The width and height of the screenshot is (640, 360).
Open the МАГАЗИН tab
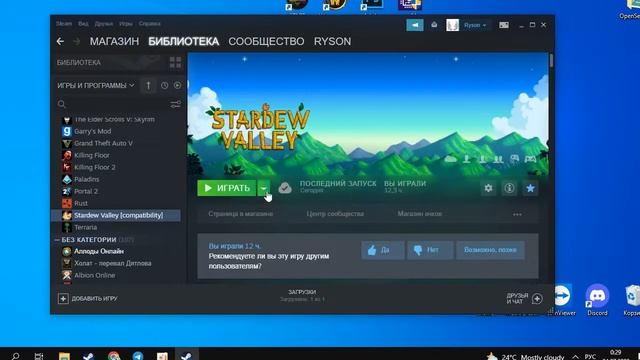114,41
